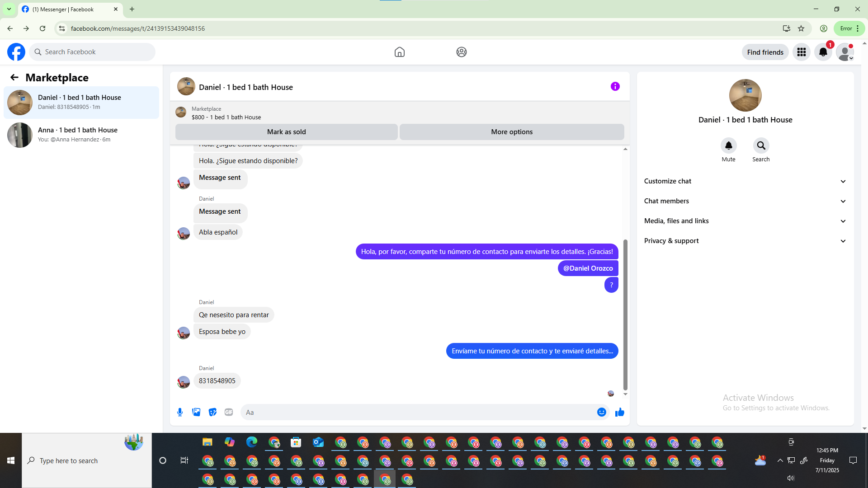Screen dimensions: 868x488
Task: Open Outlook from the taskbar
Action: [x=318, y=442]
